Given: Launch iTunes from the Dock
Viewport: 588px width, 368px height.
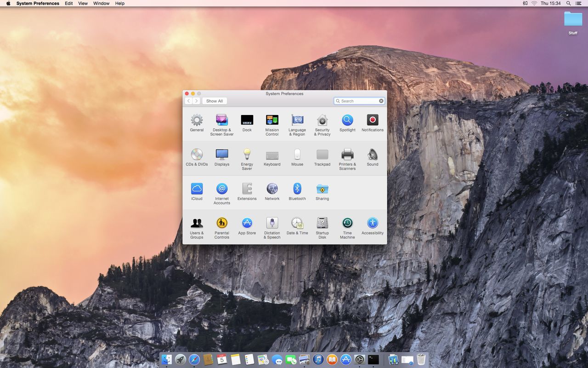Looking at the screenshot, I should click(318, 359).
